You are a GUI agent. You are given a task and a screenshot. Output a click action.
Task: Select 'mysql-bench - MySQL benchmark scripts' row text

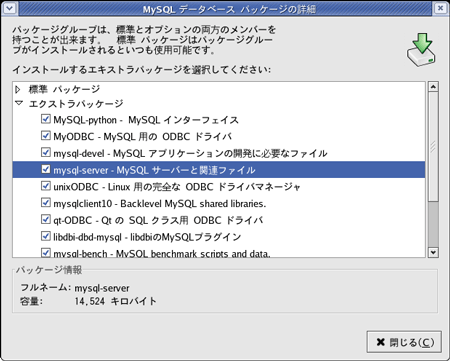[162, 253]
